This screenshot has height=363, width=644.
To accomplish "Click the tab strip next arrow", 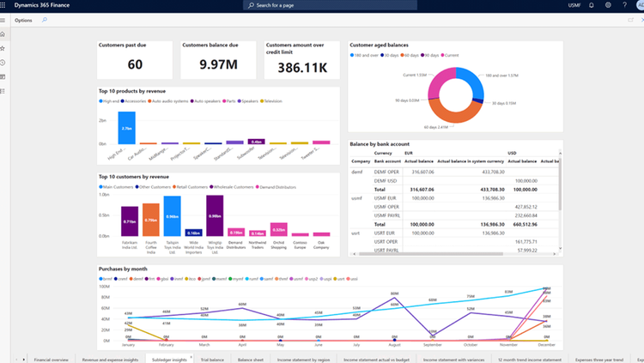I will 24,360.
